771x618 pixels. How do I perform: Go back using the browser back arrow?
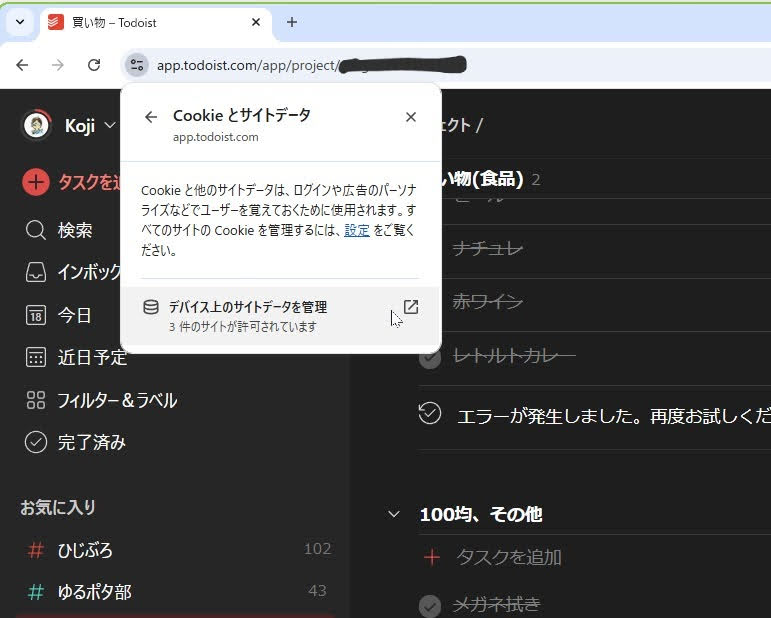coord(22,65)
